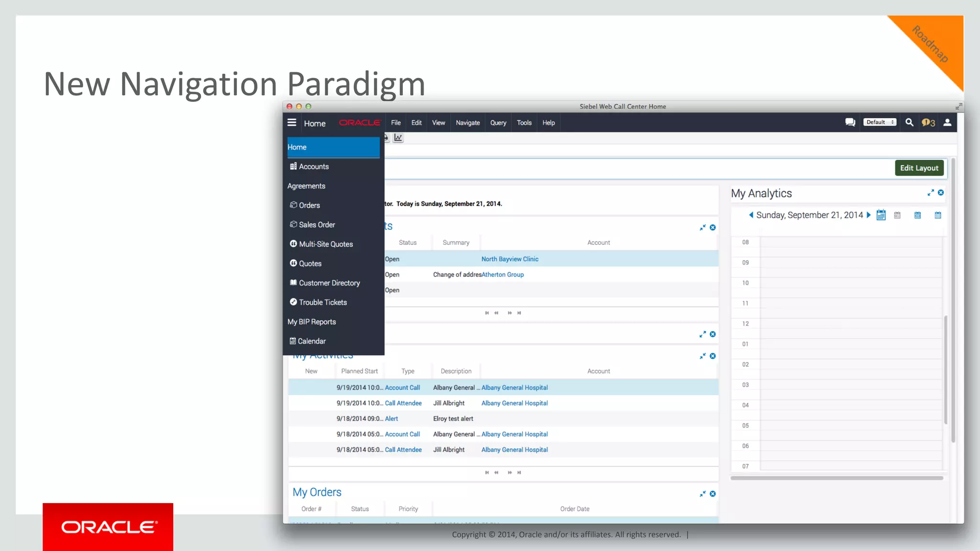Open the File menu

(396, 123)
